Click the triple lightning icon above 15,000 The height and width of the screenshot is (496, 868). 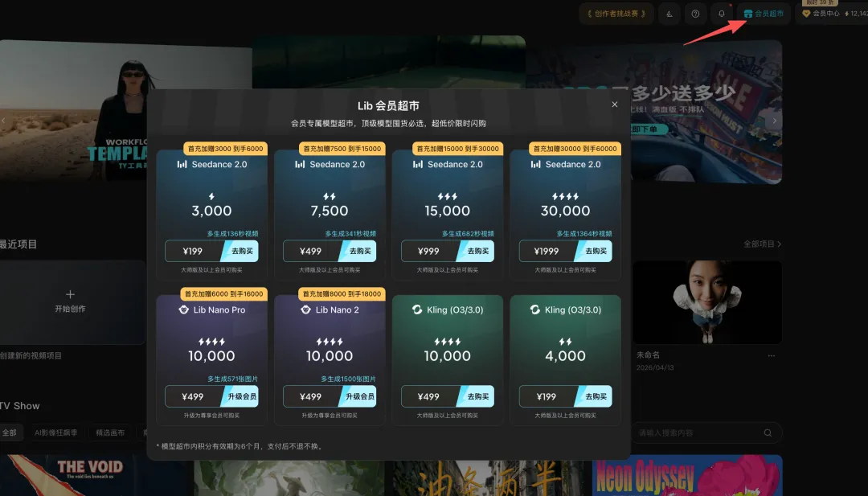448,196
